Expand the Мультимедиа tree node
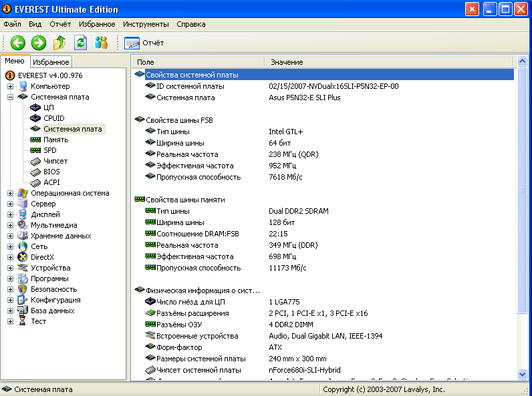Image resolution: width=532 pixels, height=396 pixels. pyautogui.click(x=10, y=225)
